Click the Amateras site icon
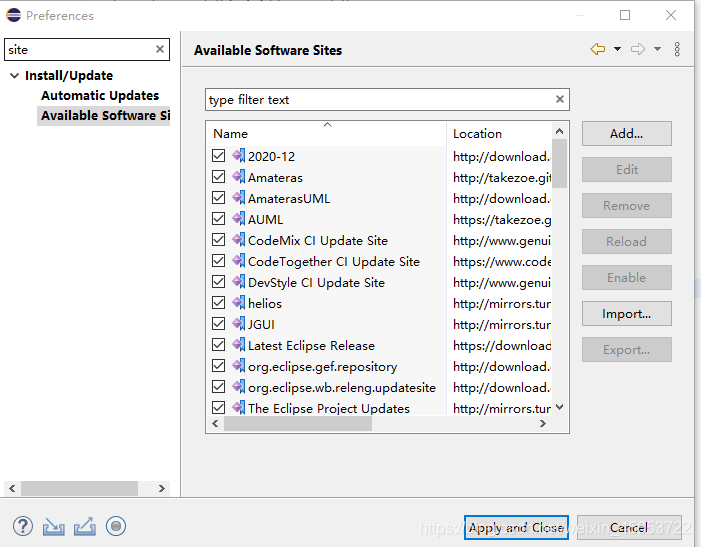 pyautogui.click(x=239, y=177)
